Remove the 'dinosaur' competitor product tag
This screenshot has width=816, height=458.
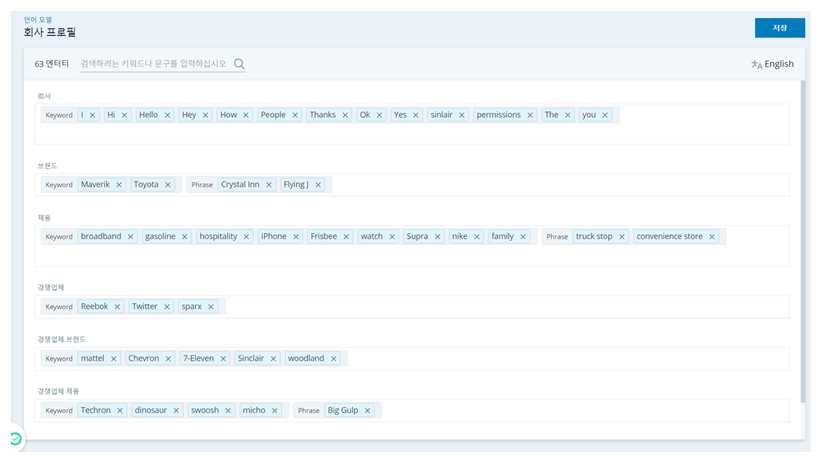[x=176, y=411]
